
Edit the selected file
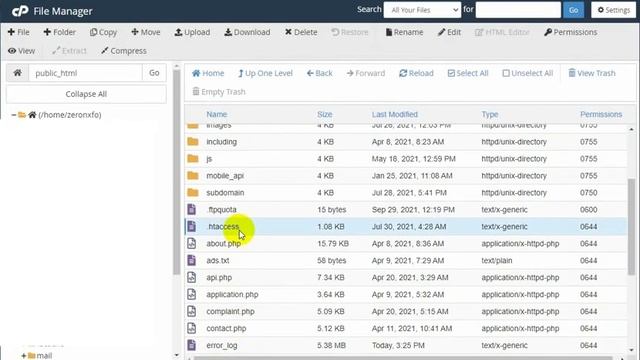click(449, 32)
